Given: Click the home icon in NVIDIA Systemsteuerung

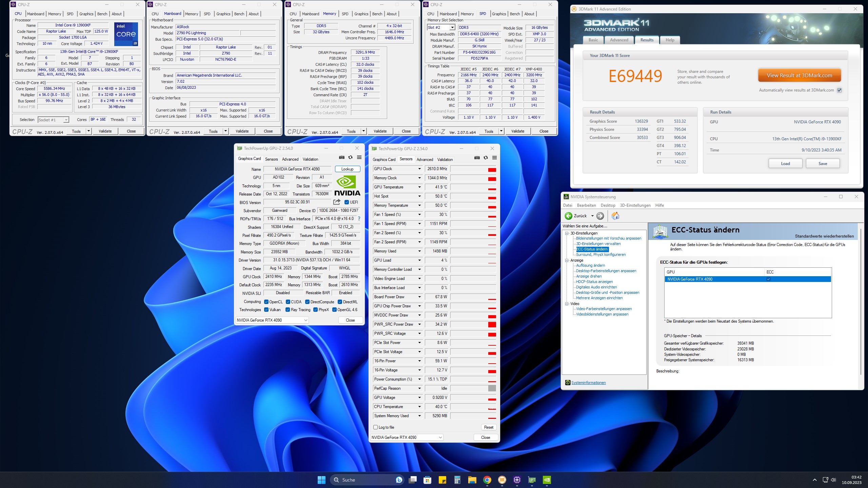Looking at the screenshot, I should click(615, 216).
